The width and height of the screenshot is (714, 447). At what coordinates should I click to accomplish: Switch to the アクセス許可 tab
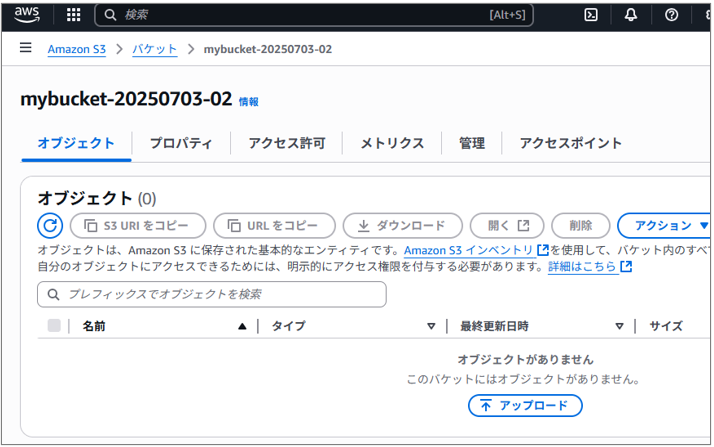[287, 143]
